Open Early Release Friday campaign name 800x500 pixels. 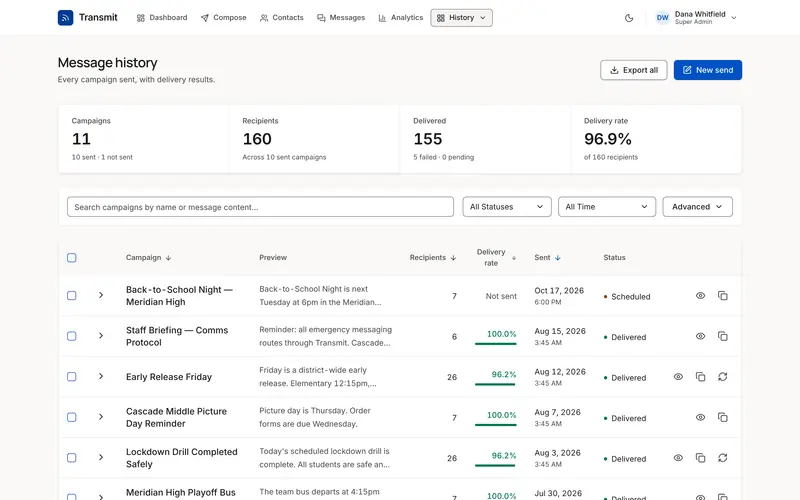tap(169, 377)
